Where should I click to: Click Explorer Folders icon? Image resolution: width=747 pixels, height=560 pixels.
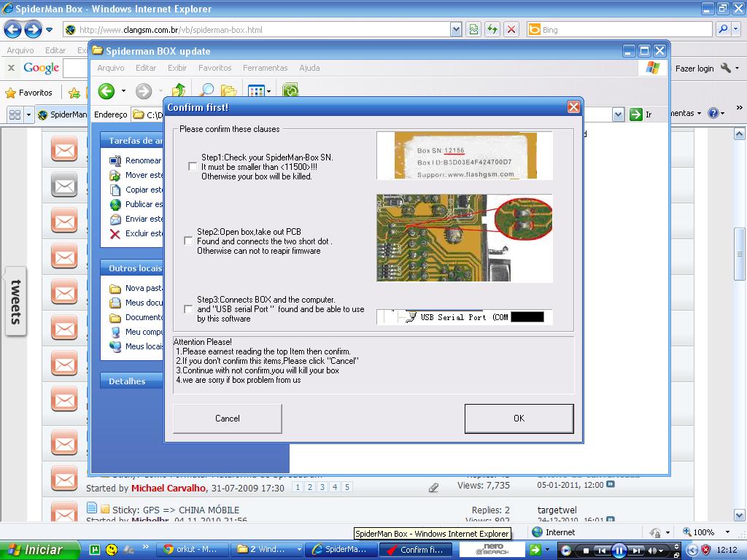(228, 90)
